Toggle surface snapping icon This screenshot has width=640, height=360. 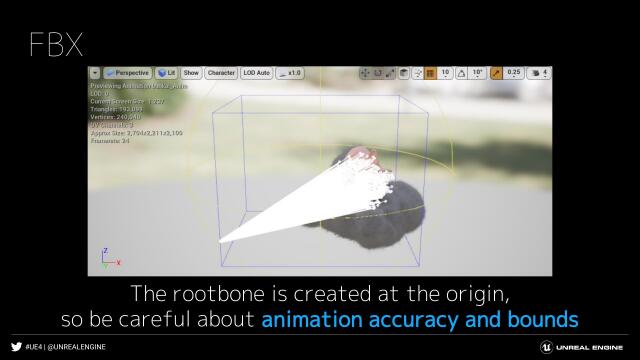pyautogui.click(x=418, y=73)
